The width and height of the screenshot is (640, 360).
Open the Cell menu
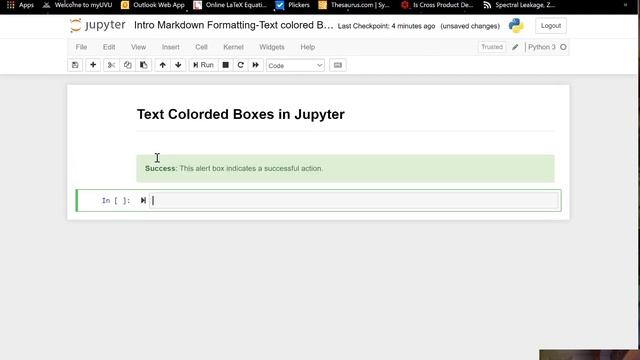(201, 47)
